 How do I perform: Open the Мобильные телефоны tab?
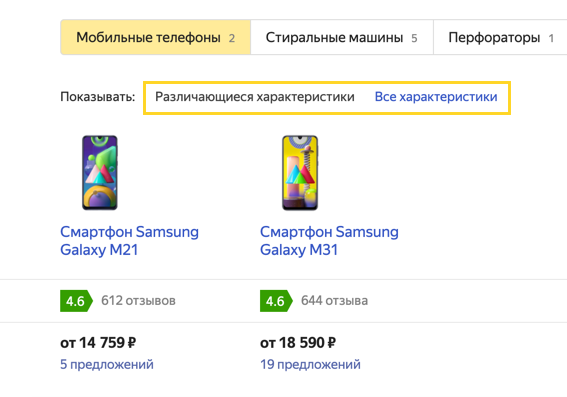(x=155, y=38)
